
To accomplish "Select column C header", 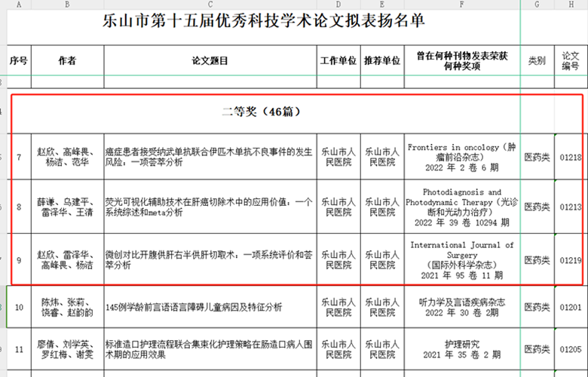I will [x=210, y=4].
